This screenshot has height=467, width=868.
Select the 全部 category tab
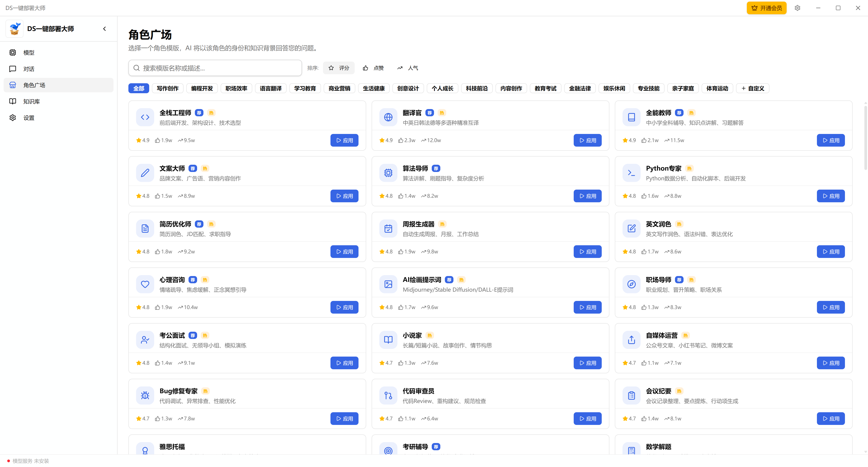(139, 88)
